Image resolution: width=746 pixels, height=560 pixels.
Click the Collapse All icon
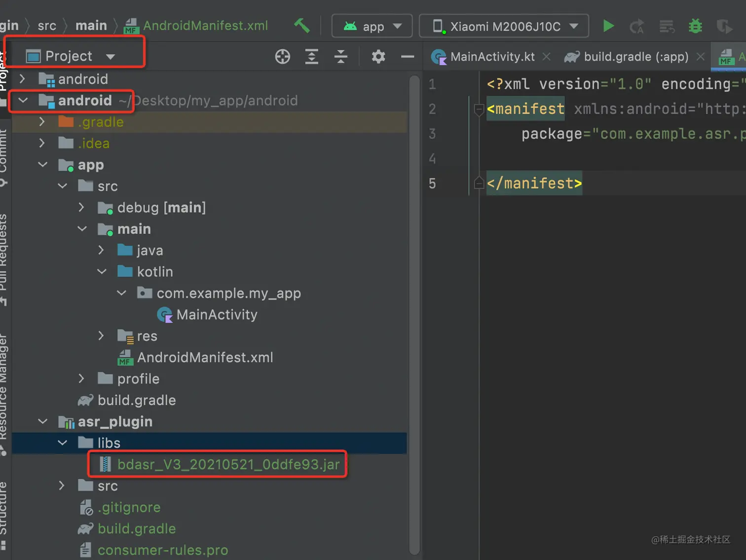coord(340,57)
